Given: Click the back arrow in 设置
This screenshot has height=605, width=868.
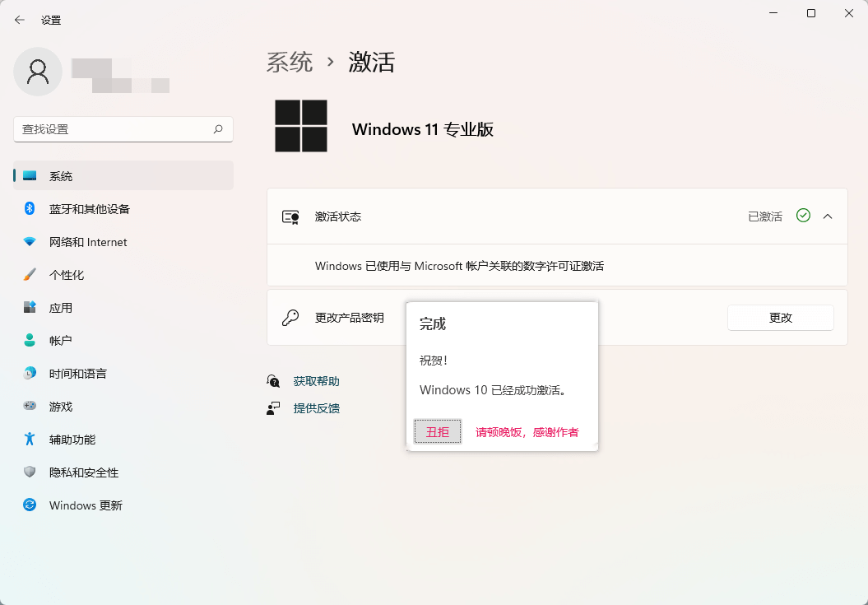Looking at the screenshot, I should 19,19.
